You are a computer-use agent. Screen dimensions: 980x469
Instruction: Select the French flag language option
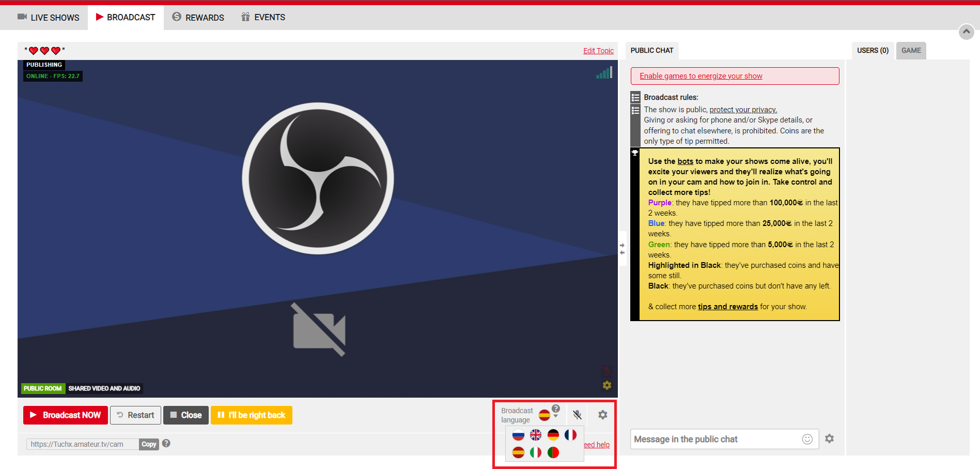click(570, 435)
